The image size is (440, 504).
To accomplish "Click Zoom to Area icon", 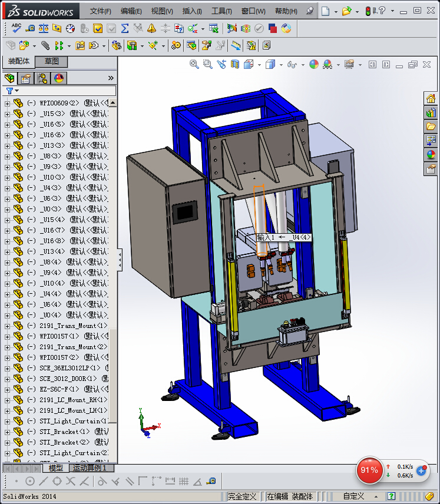I will (208, 64).
